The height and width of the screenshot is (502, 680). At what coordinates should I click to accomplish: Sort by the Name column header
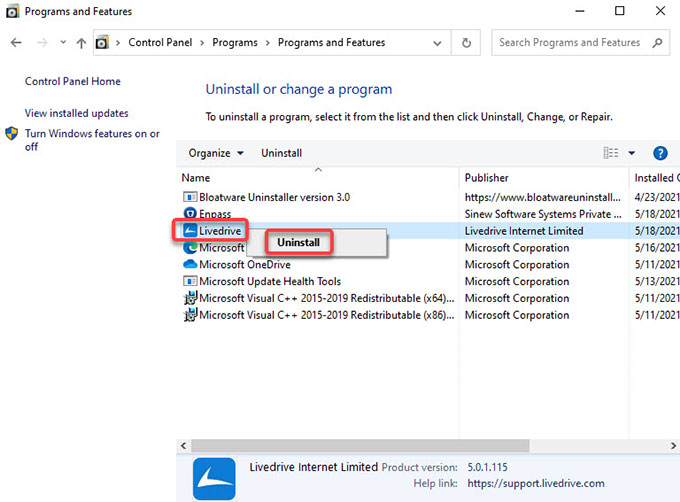(x=196, y=178)
